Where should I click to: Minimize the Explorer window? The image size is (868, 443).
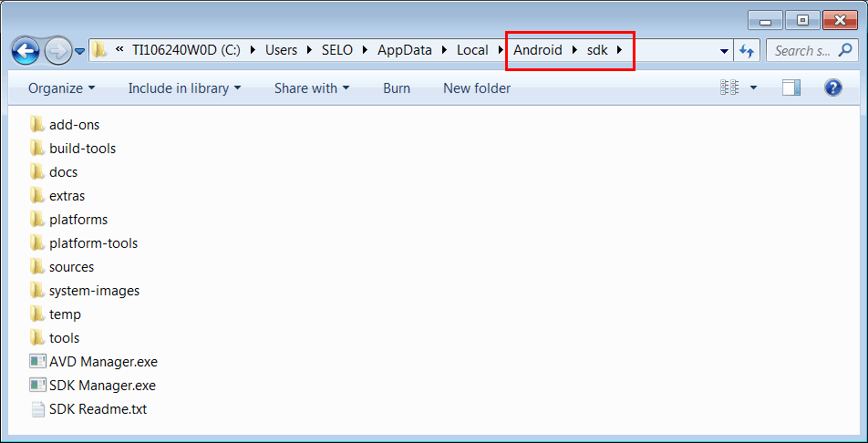(x=766, y=21)
